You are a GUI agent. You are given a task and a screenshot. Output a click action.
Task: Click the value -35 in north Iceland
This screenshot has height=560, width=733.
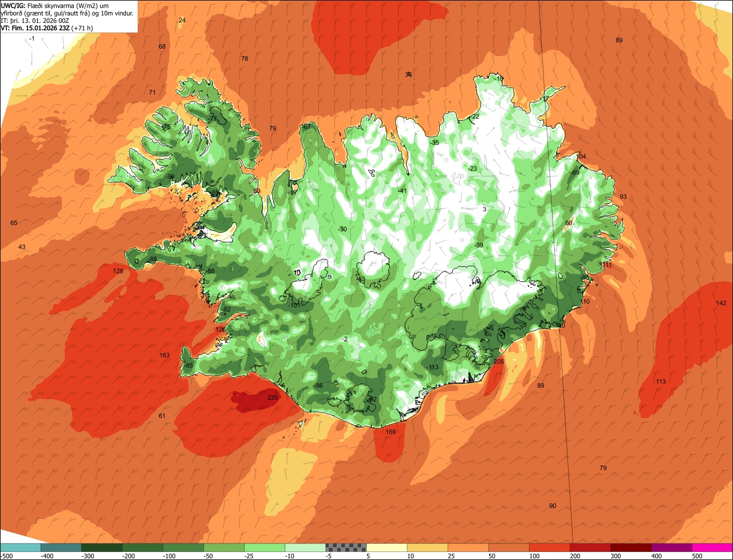(435, 143)
